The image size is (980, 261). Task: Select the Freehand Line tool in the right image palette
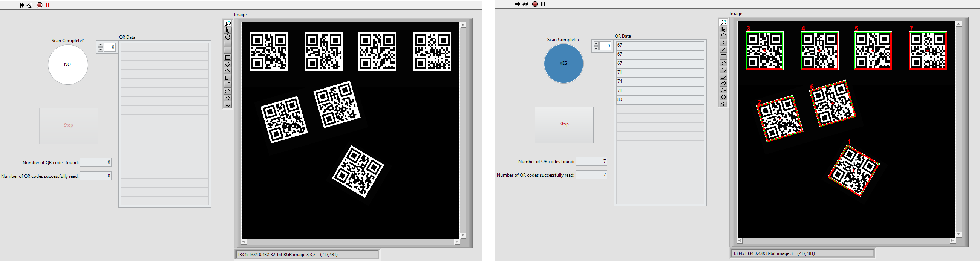click(x=723, y=84)
